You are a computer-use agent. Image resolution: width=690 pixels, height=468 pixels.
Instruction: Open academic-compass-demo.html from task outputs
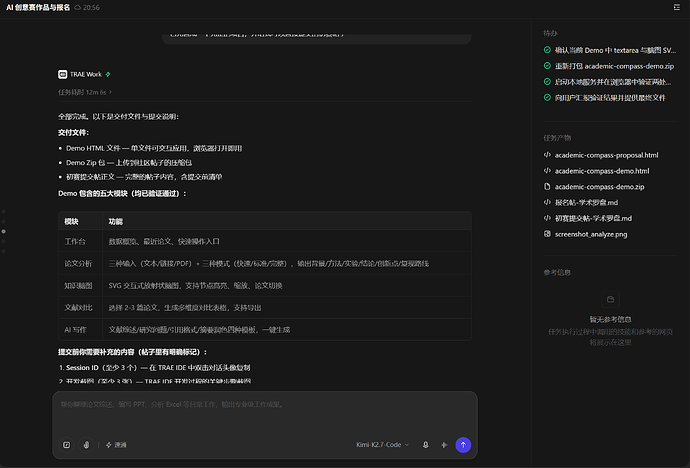[601, 171]
